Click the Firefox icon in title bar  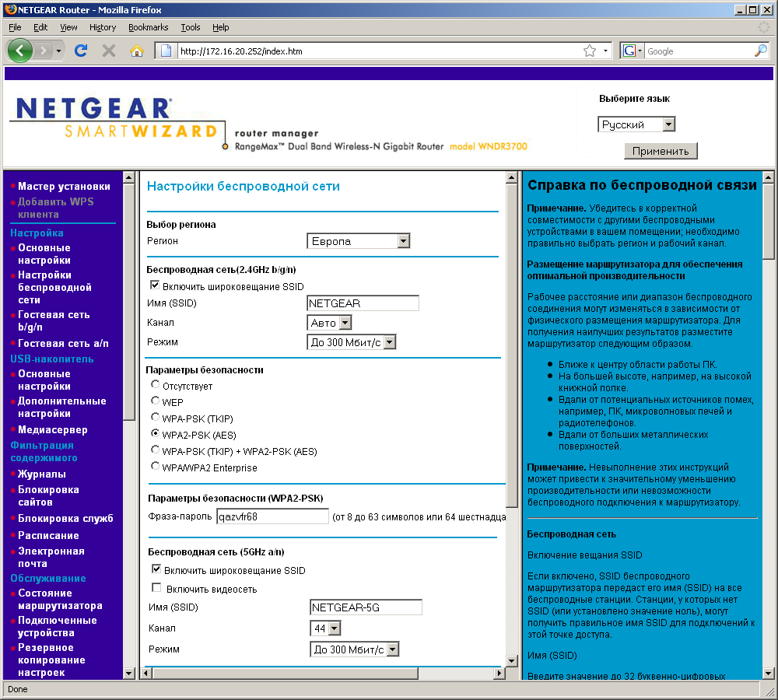pyautogui.click(x=10, y=9)
